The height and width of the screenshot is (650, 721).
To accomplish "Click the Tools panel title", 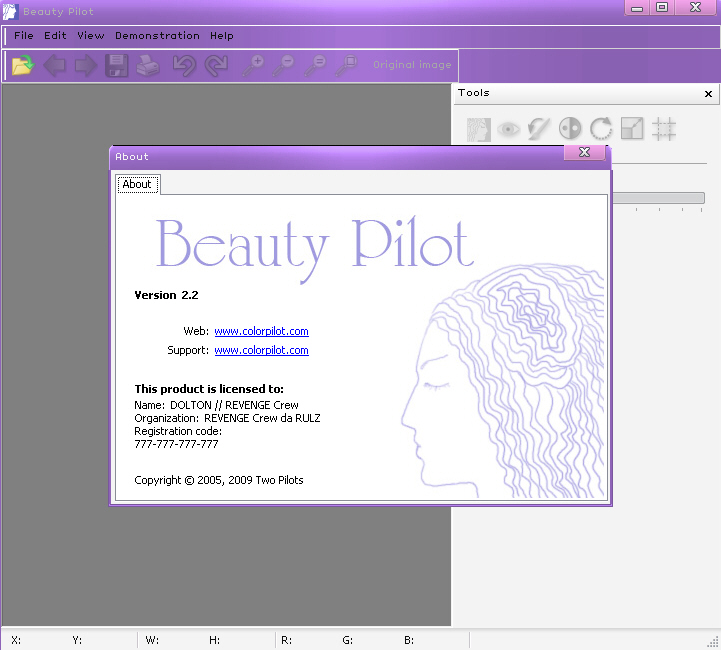I will [x=474, y=93].
